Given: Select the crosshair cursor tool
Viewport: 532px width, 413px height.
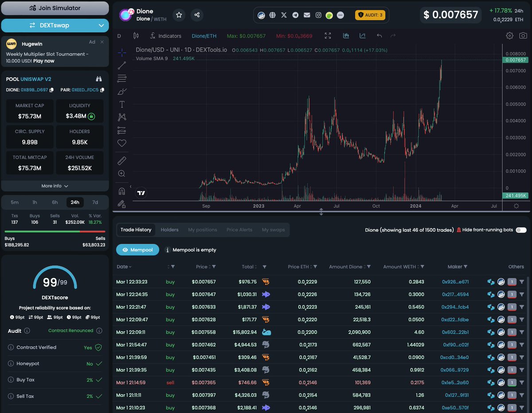Looking at the screenshot, I should coord(122,52).
